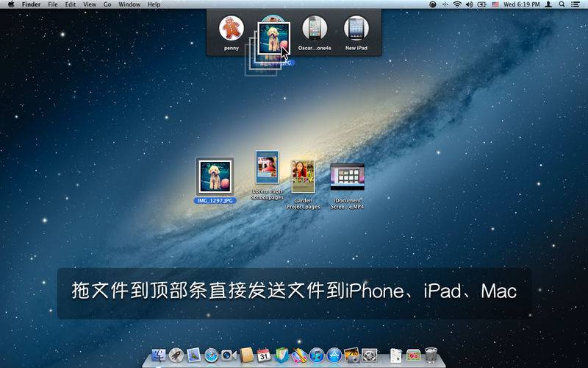
Task: Open the Trash in the dock
Action: (x=431, y=355)
